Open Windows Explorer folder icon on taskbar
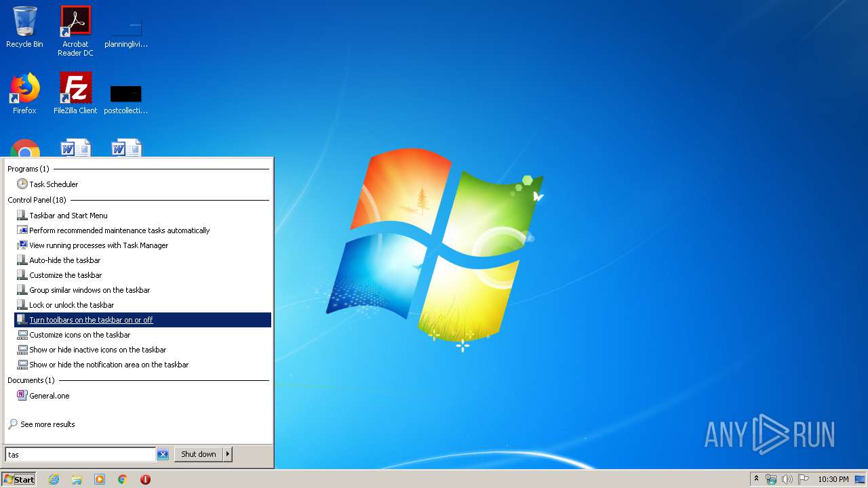Screen dimensions: 868x488 tap(77, 479)
